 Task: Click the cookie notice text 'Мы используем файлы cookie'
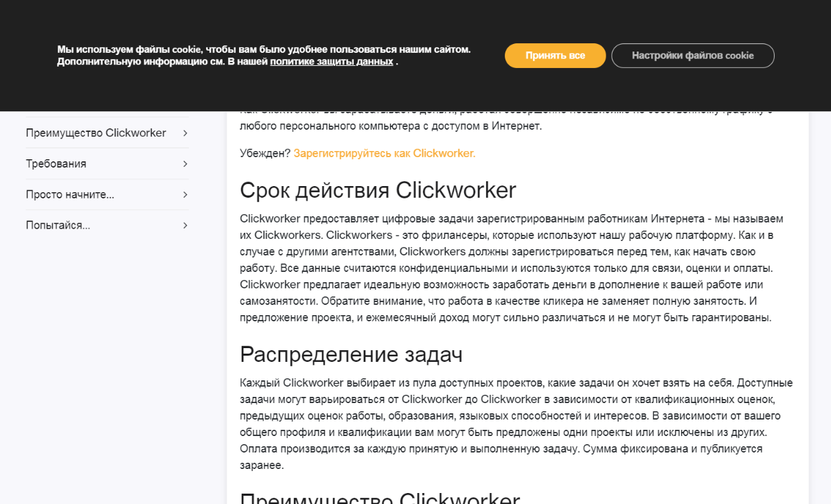tap(264, 49)
